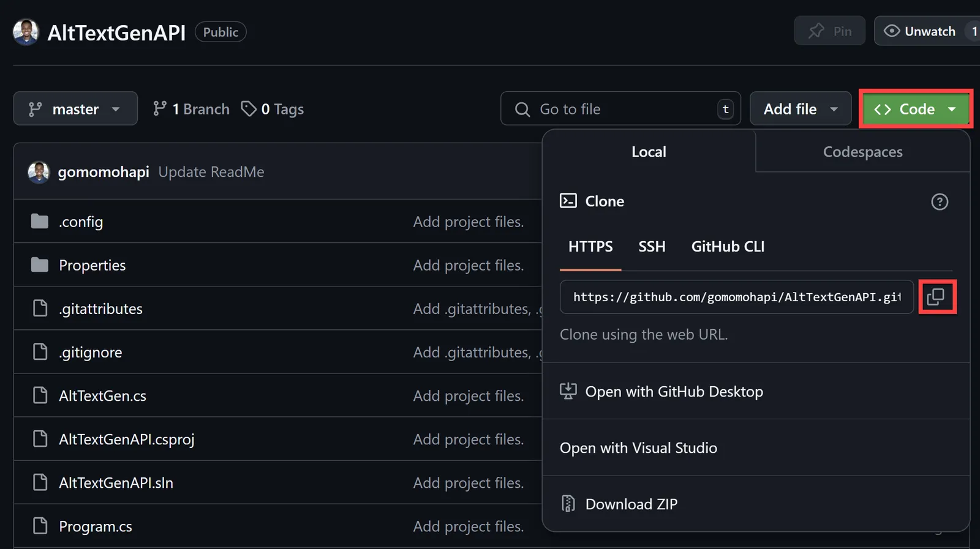Switch to the Local tab
Viewport: 980px width, 549px height.
[x=649, y=152]
